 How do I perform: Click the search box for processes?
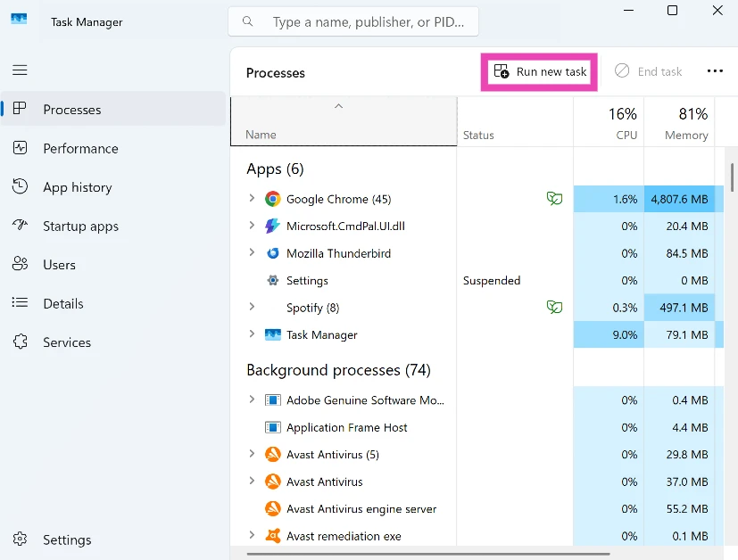point(357,21)
